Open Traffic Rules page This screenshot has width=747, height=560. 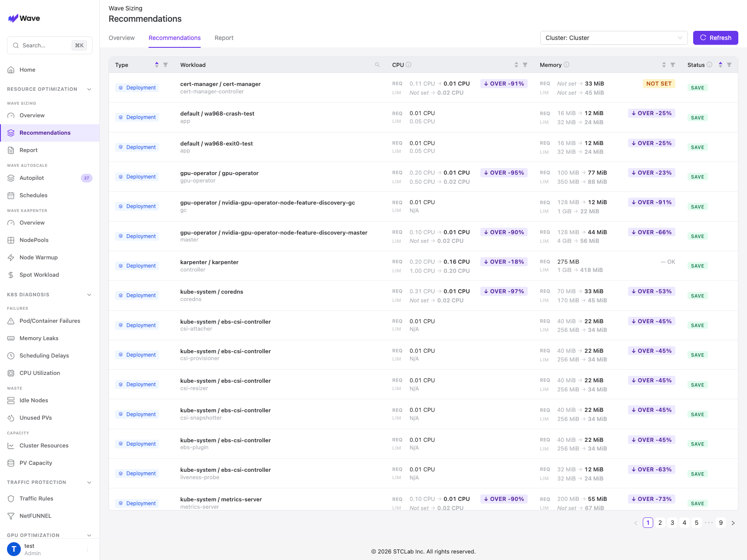(x=50, y=498)
